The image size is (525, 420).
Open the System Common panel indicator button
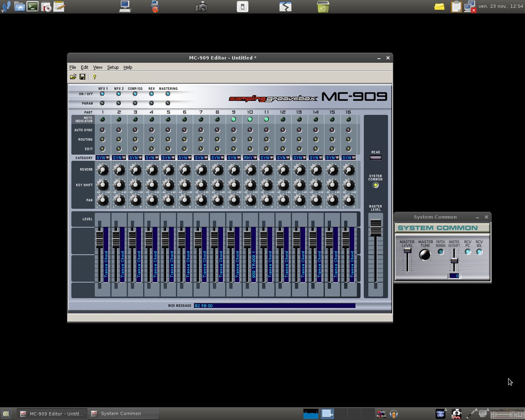coord(375,185)
